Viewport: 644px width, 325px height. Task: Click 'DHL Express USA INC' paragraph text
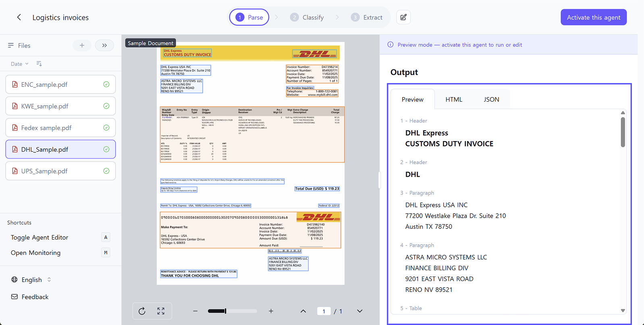[x=436, y=205]
